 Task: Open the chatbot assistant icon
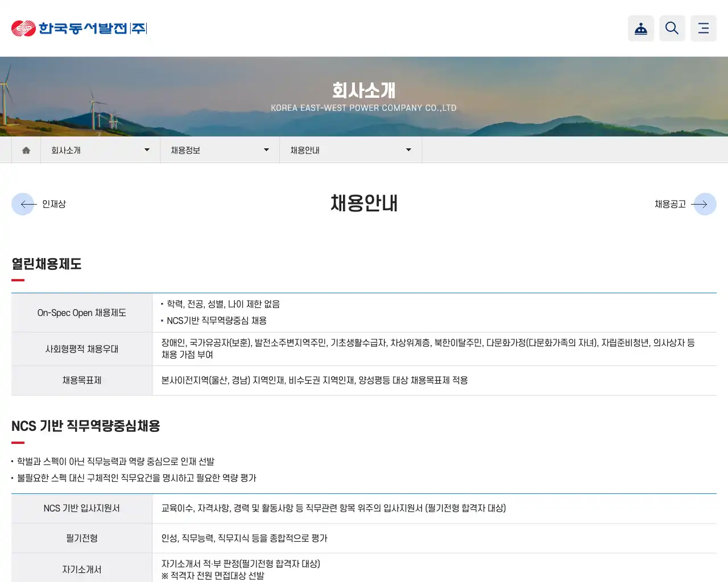click(641, 28)
